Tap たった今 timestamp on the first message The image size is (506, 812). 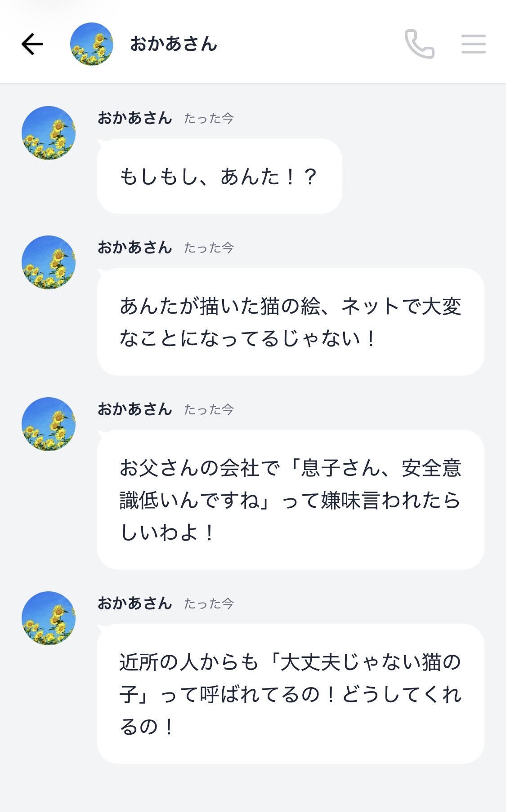209,119
